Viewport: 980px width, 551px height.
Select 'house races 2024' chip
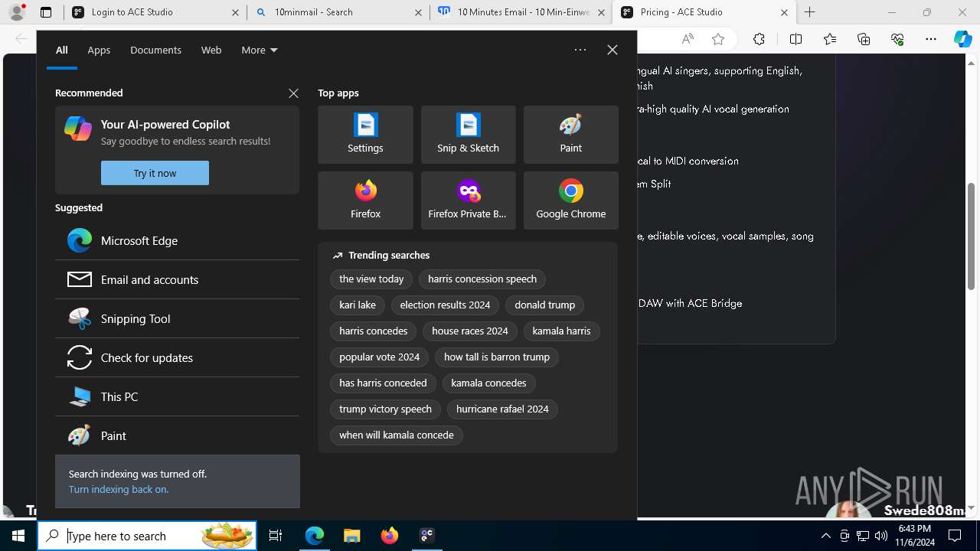click(470, 331)
